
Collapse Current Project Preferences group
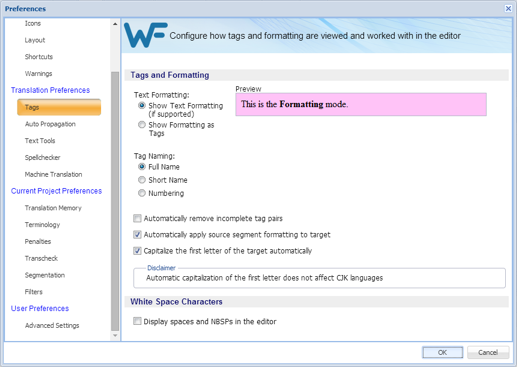pos(56,191)
